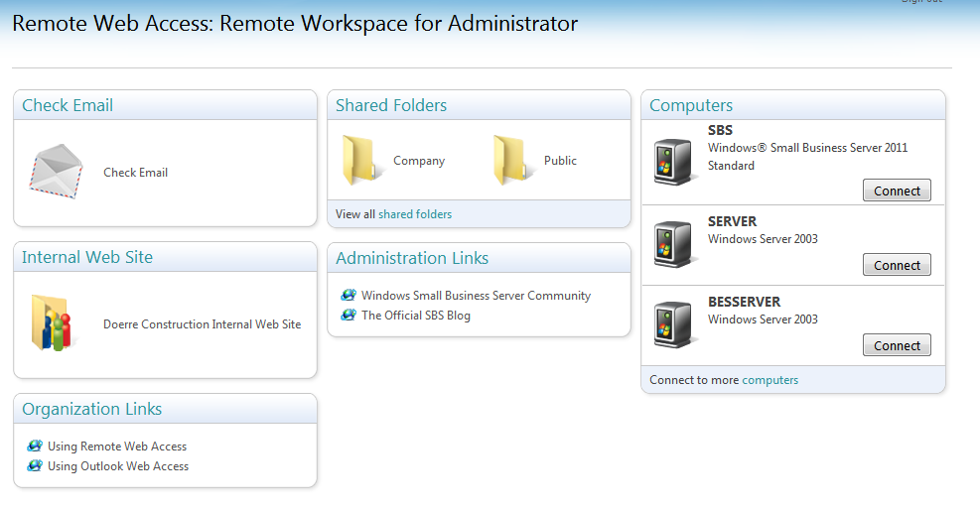Connect to the SERVER computer
980x511 pixels.
pos(897,265)
